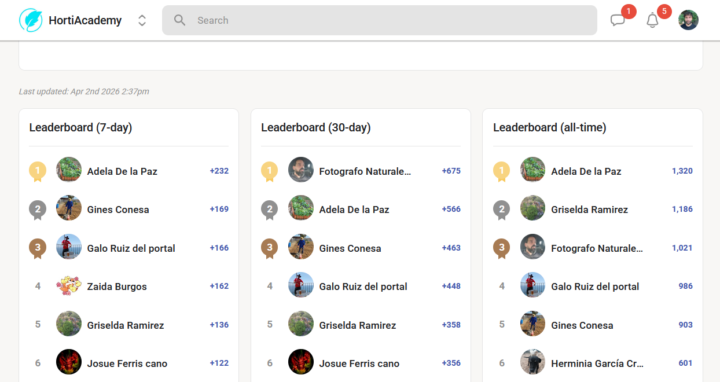Open Fotografo Naturale... in all-time leaderboard
720x382 pixels.
tap(597, 248)
